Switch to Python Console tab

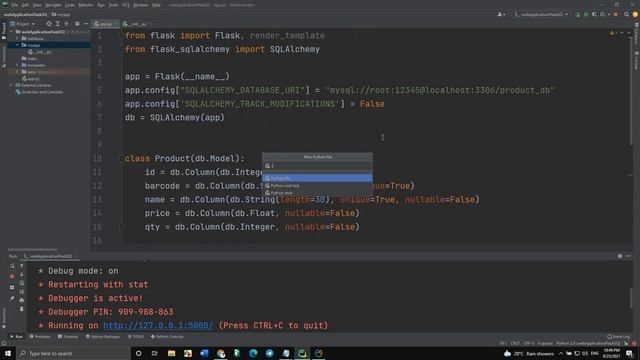[167, 337]
